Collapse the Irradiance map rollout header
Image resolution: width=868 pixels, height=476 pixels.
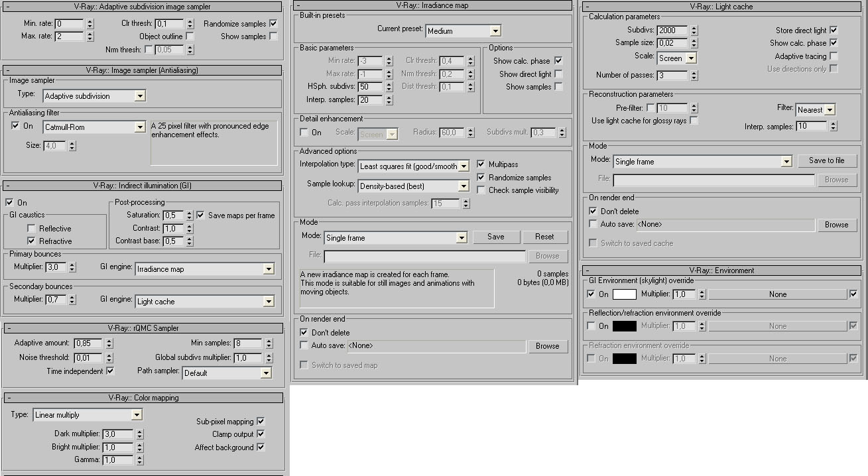point(433,5)
